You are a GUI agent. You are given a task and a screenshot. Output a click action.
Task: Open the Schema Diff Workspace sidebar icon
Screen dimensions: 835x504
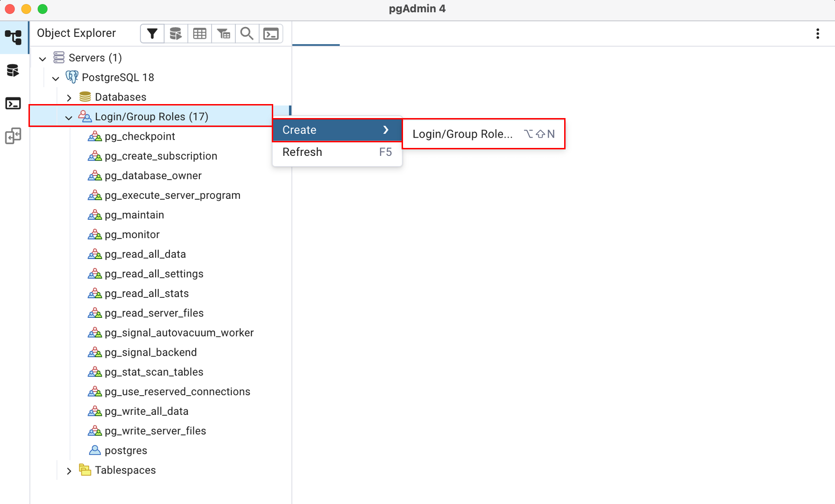coord(14,136)
